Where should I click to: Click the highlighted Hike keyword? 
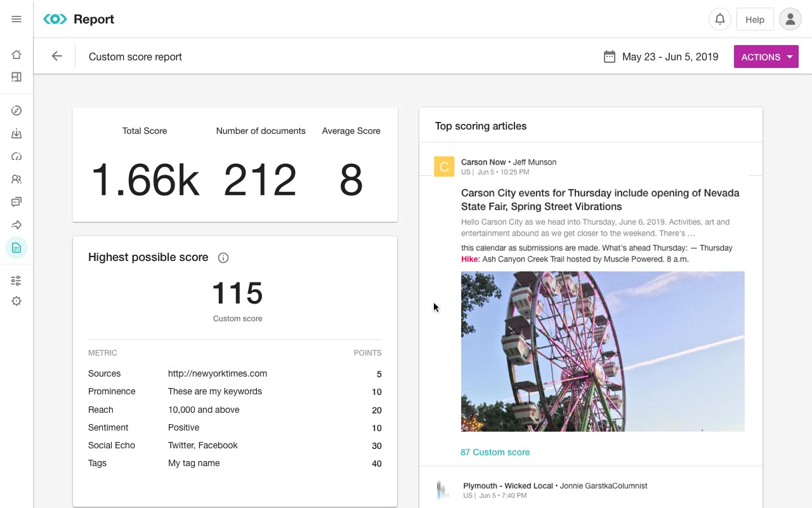click(469, 259)
